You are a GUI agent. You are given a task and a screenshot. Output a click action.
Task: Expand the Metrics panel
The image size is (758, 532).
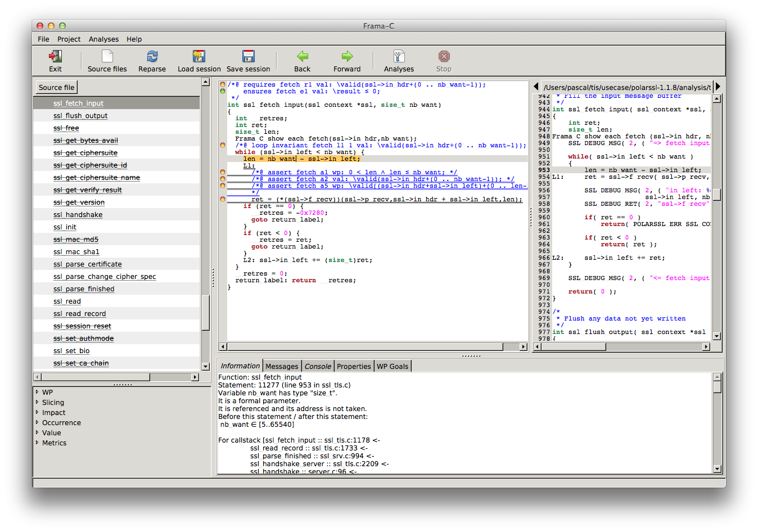point(37,443)
